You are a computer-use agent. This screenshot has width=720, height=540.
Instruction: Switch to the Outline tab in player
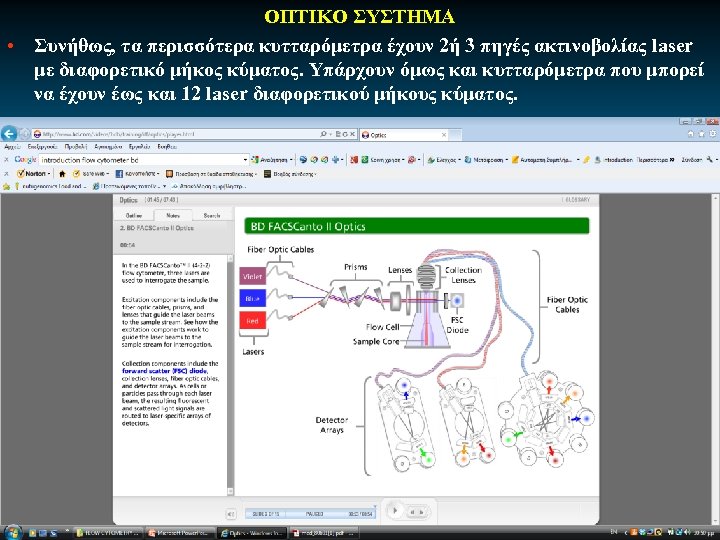[x=134, y=215]
